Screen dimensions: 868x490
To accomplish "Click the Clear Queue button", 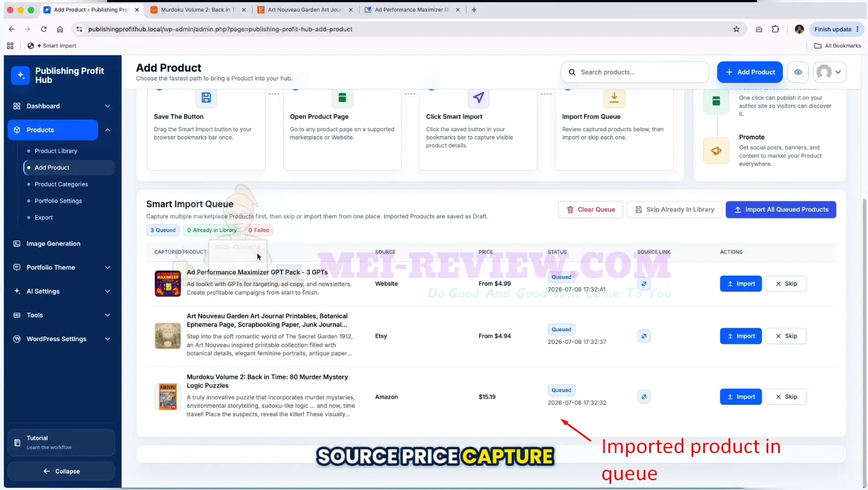I will click(591, 209).
